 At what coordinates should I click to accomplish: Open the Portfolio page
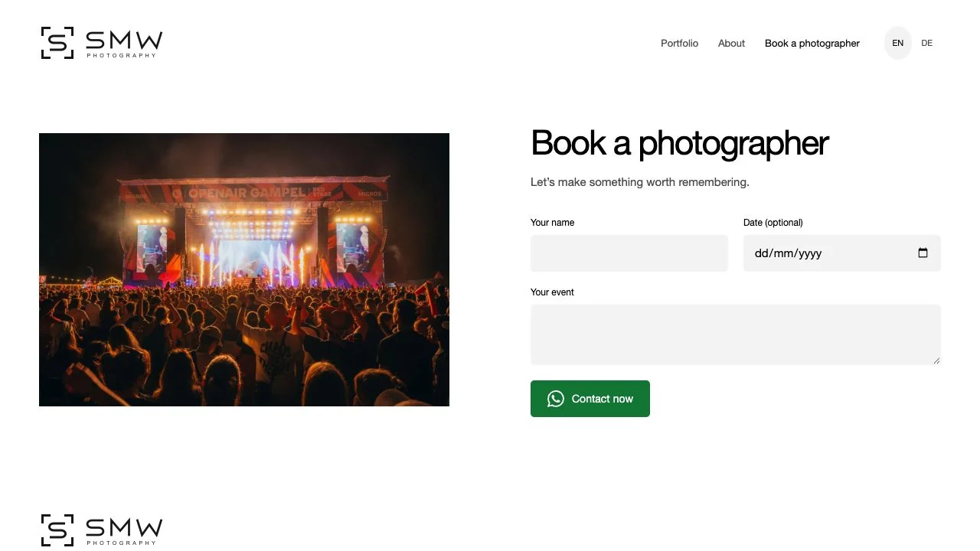(679, 43)
